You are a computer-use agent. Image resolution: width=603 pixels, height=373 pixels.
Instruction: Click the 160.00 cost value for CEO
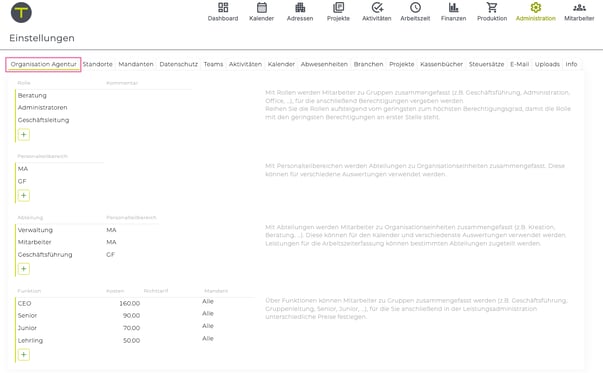[x=130, y=303]
